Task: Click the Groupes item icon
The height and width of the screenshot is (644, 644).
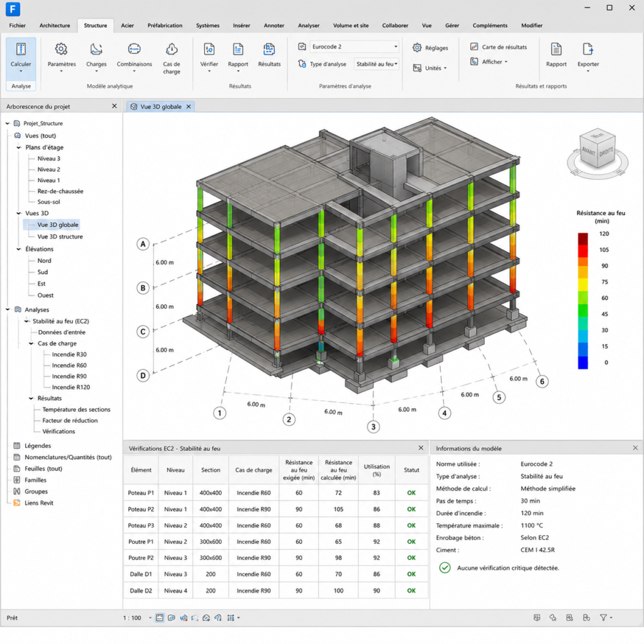Action: pos(17,491)
